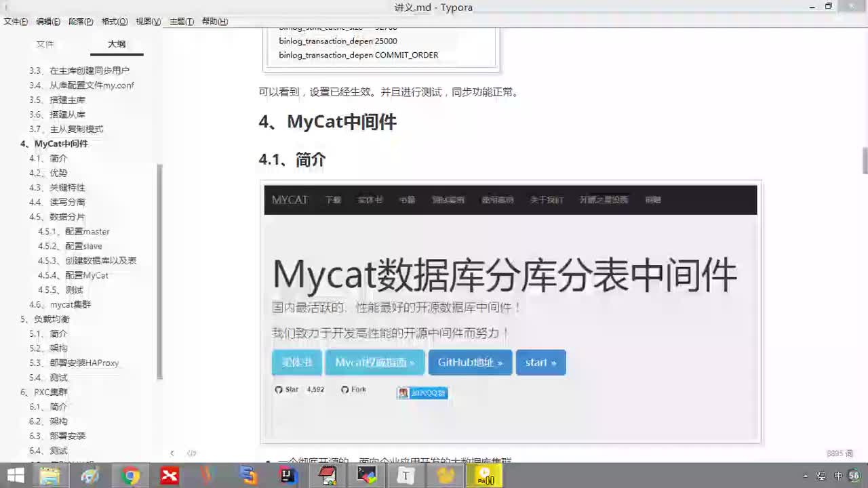Open the 格式(O) menu

pyautogui.click(x=115, y=22)
